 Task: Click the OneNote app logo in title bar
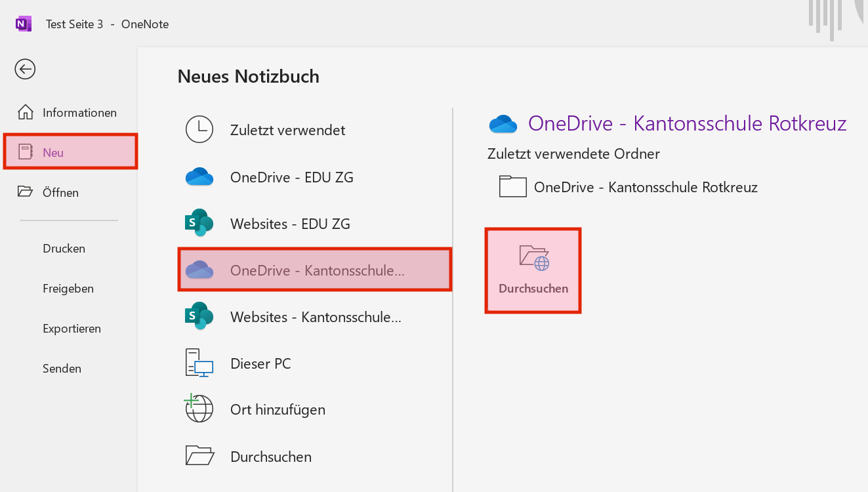coord(24,24)
